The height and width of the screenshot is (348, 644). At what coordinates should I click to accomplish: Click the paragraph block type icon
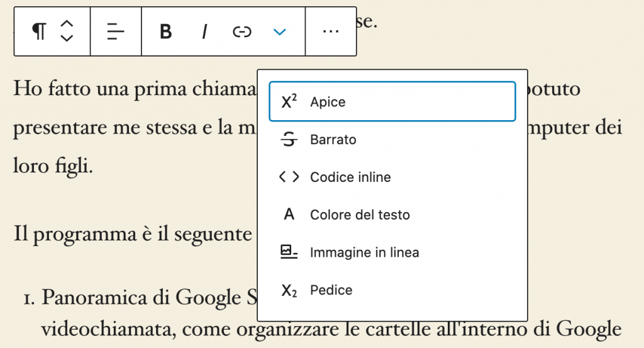39,31
